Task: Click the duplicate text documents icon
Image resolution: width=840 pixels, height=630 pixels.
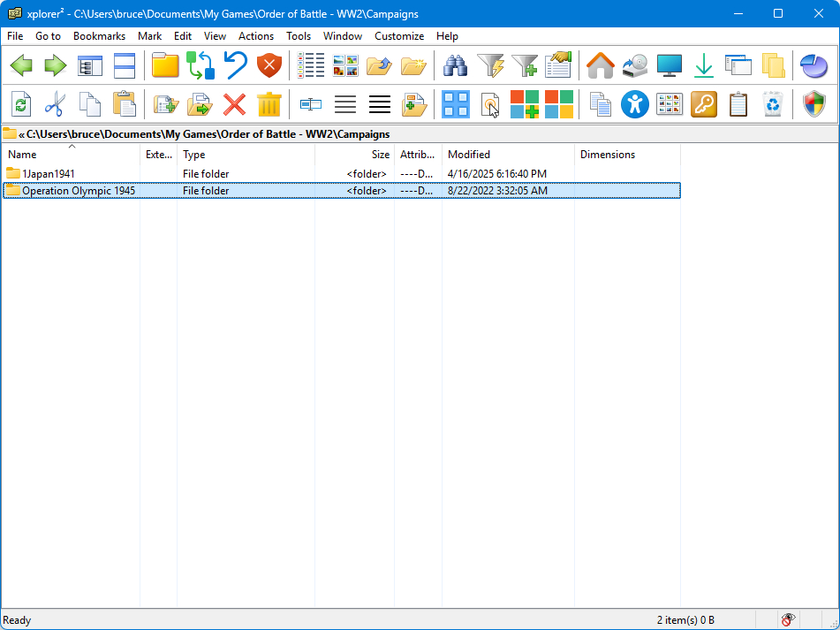Action: coord(600,104)
